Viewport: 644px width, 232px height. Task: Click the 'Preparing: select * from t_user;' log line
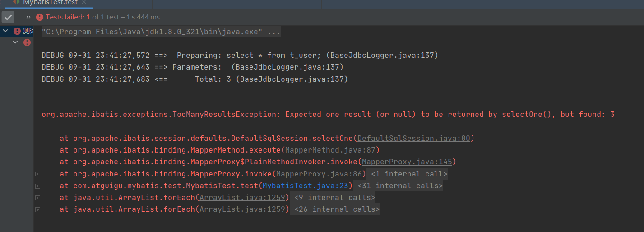pyautogui.click(x=240, y=56)
